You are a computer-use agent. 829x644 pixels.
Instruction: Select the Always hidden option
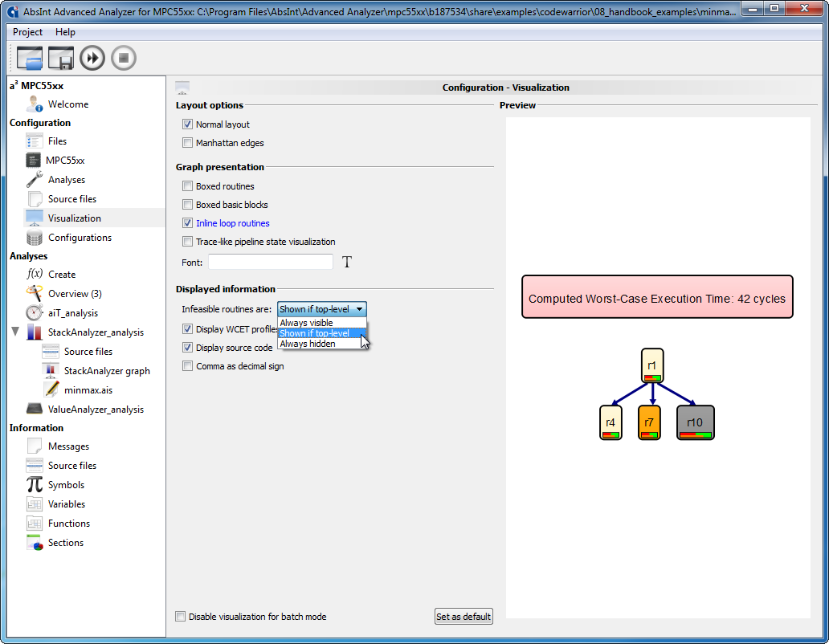point(321,344)
